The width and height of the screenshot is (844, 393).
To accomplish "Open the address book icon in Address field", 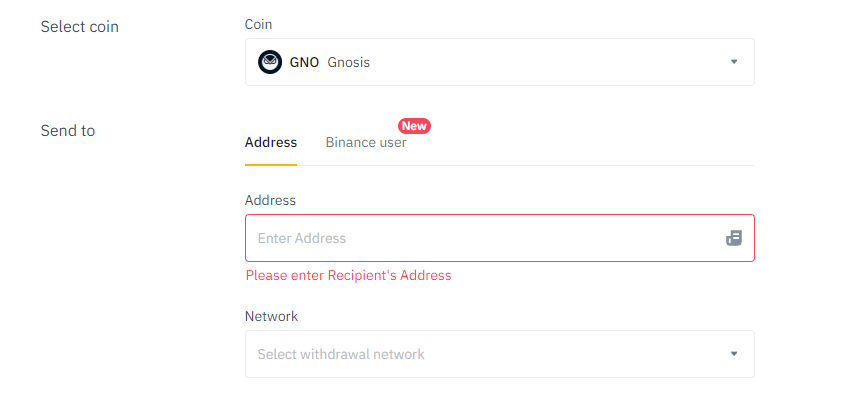I will (734, 238).
